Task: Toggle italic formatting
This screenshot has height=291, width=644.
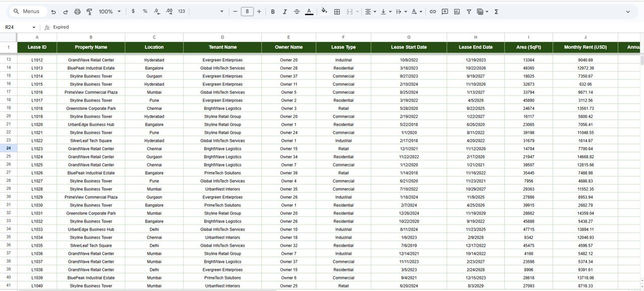Action: click(285, 12)
